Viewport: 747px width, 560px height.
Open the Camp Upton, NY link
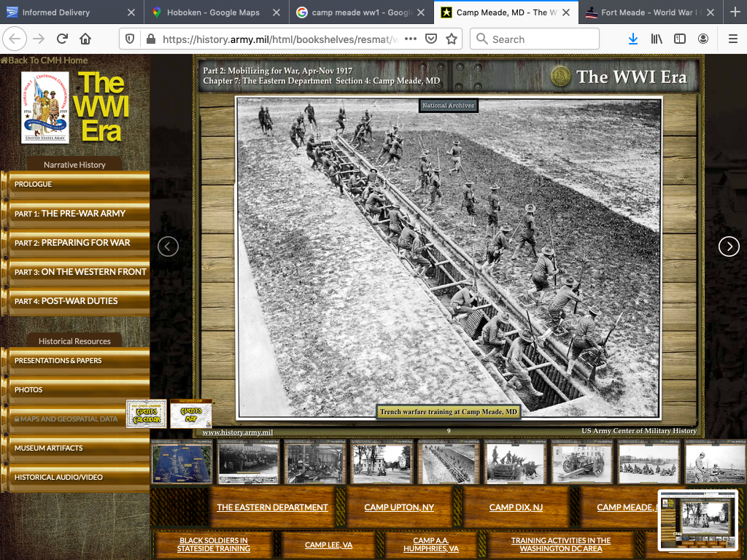coord(399,507)
